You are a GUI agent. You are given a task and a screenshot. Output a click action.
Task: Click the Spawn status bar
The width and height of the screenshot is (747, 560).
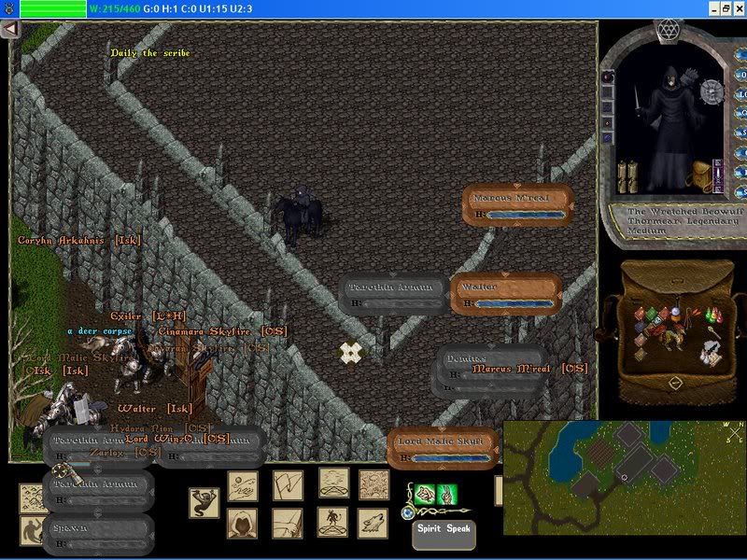click(99, 535)
